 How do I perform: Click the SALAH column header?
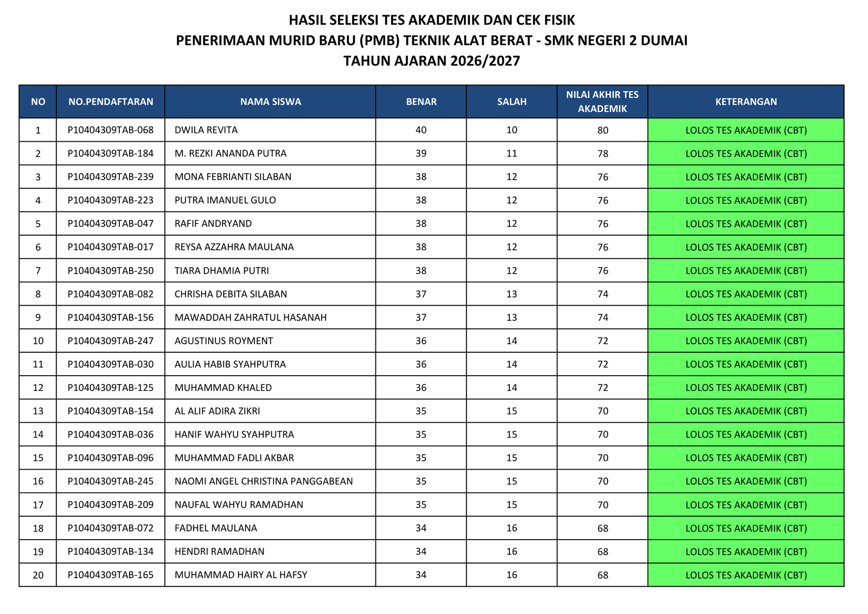point(512,102)
